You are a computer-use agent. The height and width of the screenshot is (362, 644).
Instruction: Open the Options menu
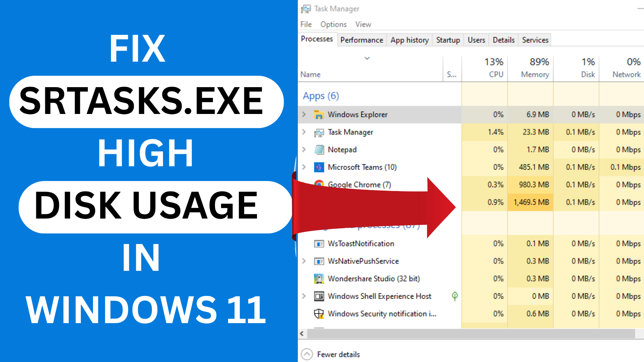click(x=333, y=24)
